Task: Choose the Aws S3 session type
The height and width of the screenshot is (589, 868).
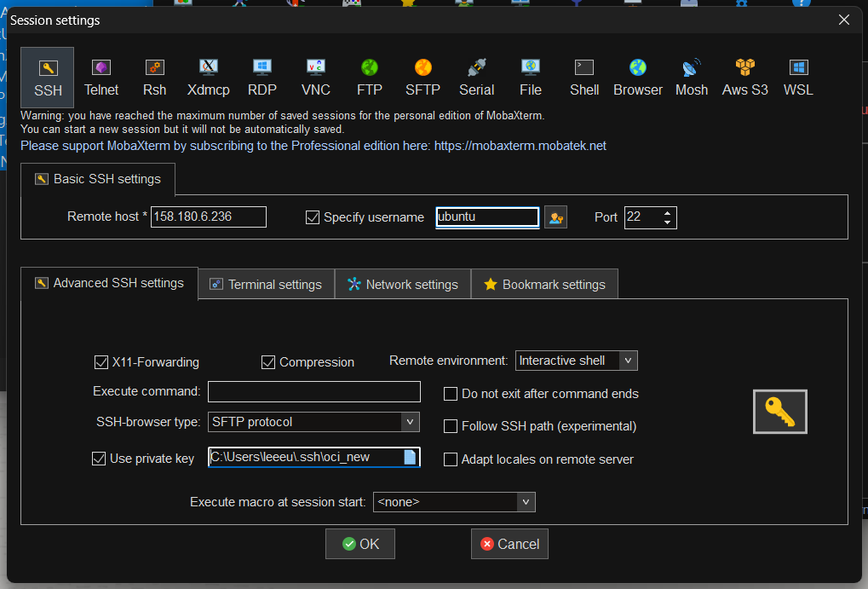Action: point(744,78)
